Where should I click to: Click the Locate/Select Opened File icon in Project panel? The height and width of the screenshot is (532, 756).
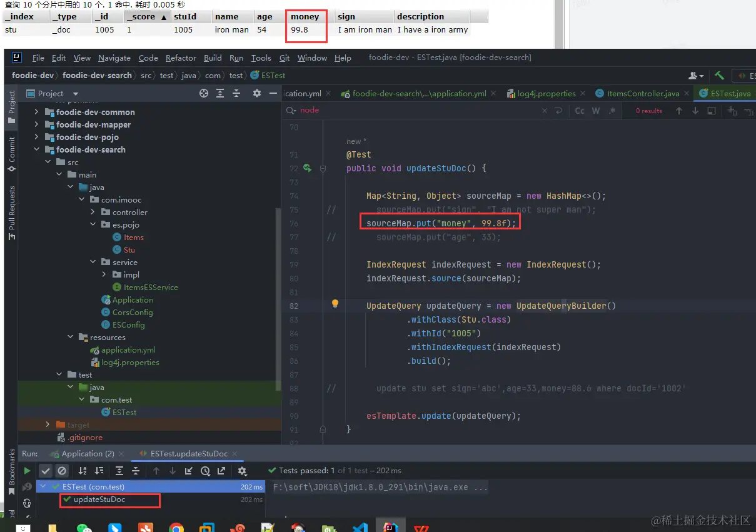point(204,93)
